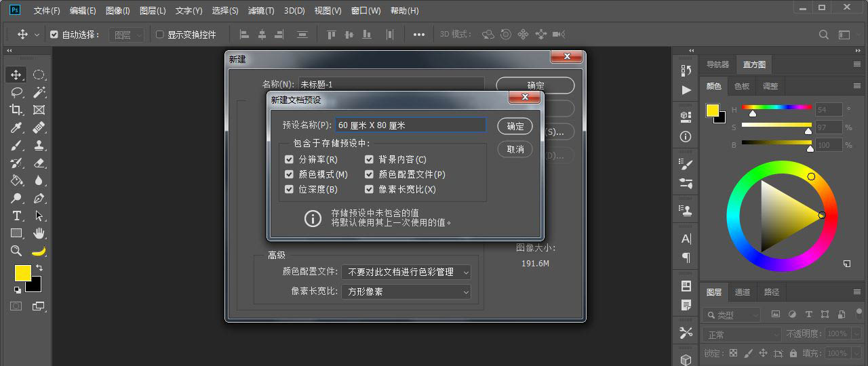
Task: Select the Pen tool
Action: pos(39,198)
